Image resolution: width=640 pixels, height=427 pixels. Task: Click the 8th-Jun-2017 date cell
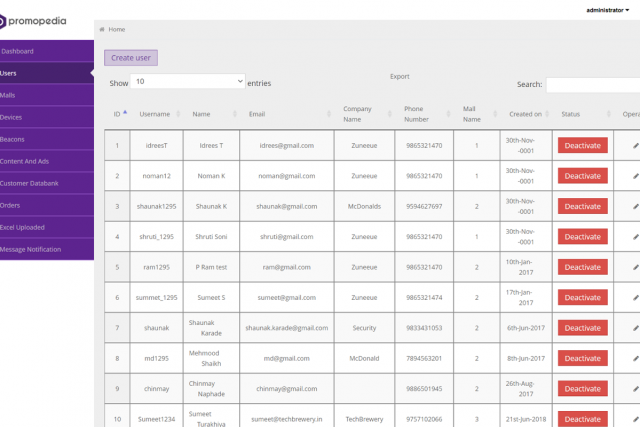point(526,358)
